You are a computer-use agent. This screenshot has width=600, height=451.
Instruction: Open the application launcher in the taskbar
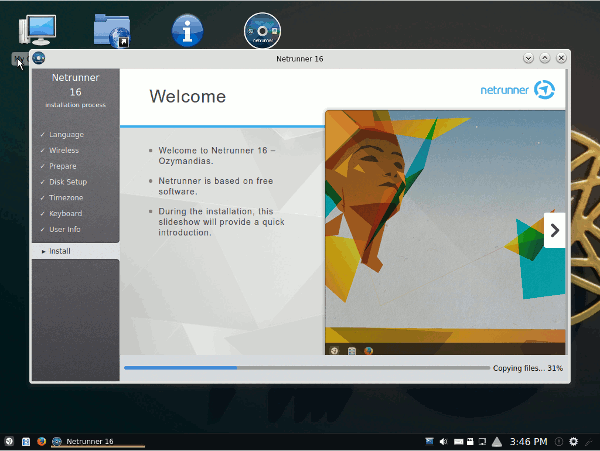coord(9,441)
